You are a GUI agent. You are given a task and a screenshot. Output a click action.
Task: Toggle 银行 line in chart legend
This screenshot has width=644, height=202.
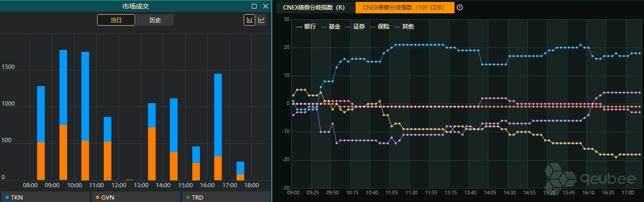click(306, 27)
